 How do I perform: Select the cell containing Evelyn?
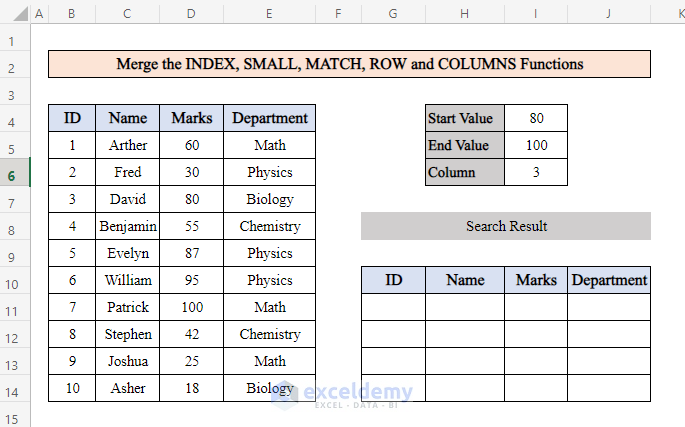[x=127, y=253]
